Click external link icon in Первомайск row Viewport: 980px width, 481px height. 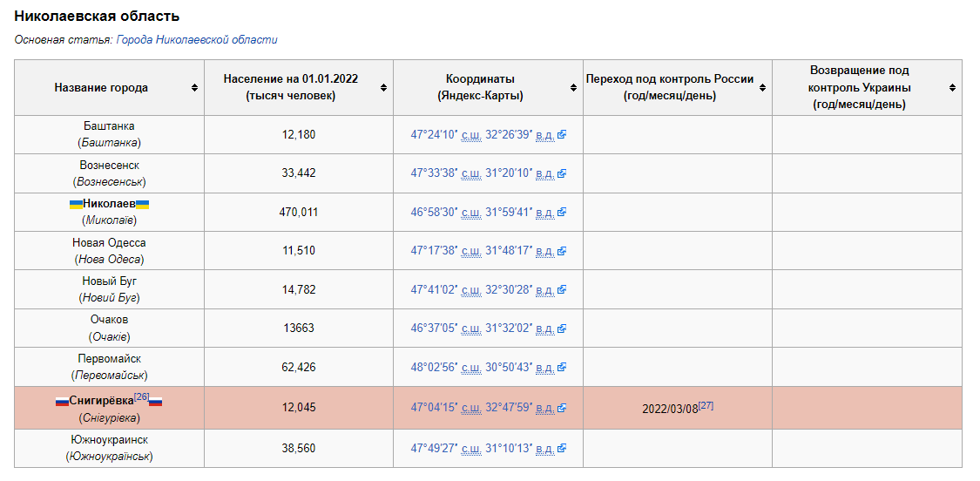click(562, 367)
